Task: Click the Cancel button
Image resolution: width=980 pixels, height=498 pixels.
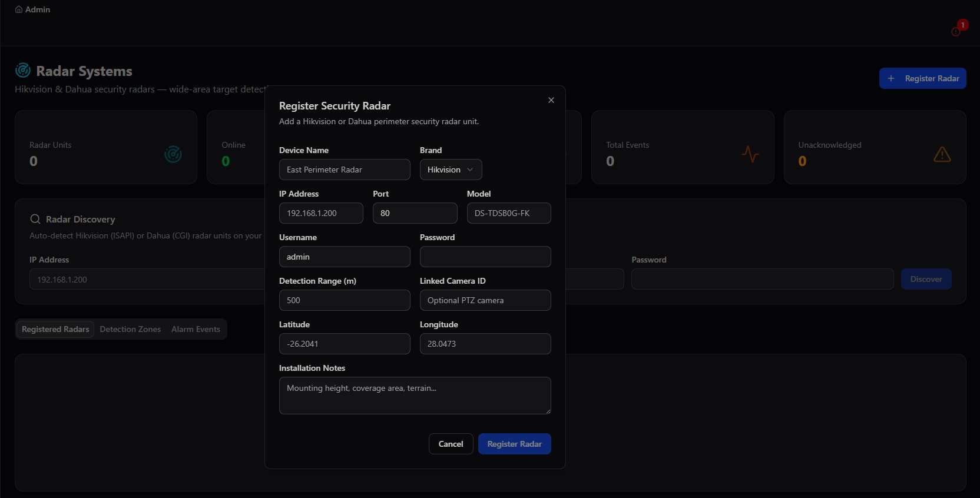Action: tap(451, 444)
